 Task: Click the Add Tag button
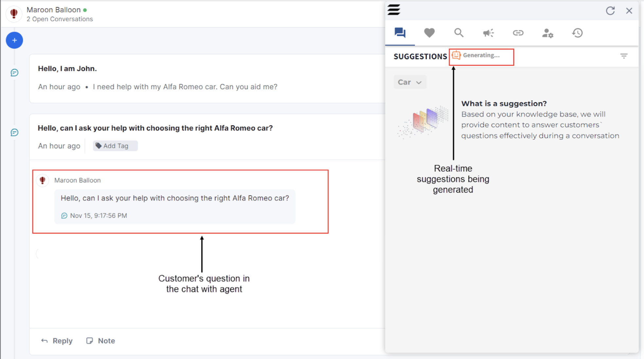click(115, 146)
